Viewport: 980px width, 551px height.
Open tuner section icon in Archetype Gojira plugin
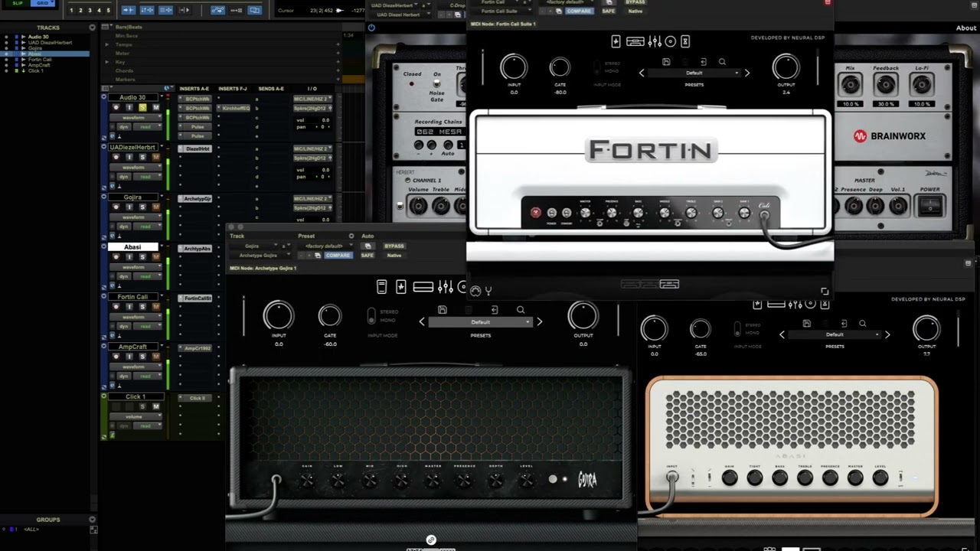381,287
